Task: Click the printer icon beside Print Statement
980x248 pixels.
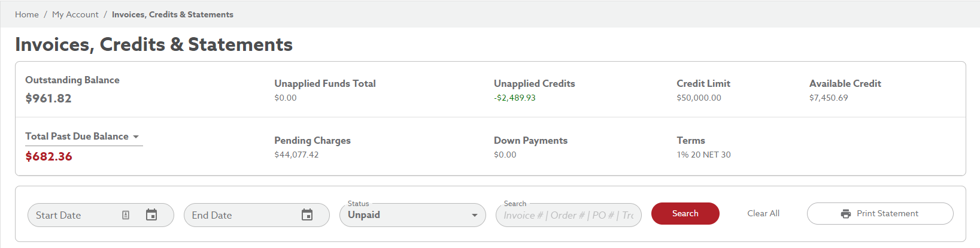Action: [x=846, y=214]
